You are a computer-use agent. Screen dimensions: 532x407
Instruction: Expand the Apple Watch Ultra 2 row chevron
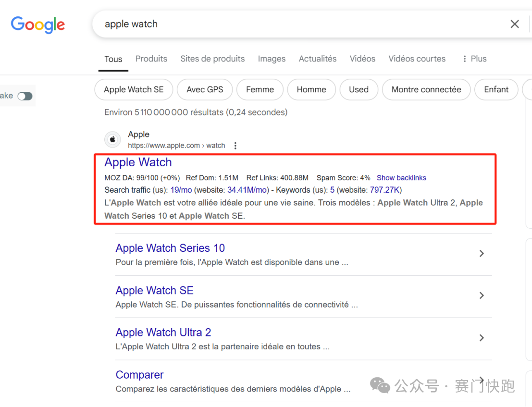click(x=482, y=338)
